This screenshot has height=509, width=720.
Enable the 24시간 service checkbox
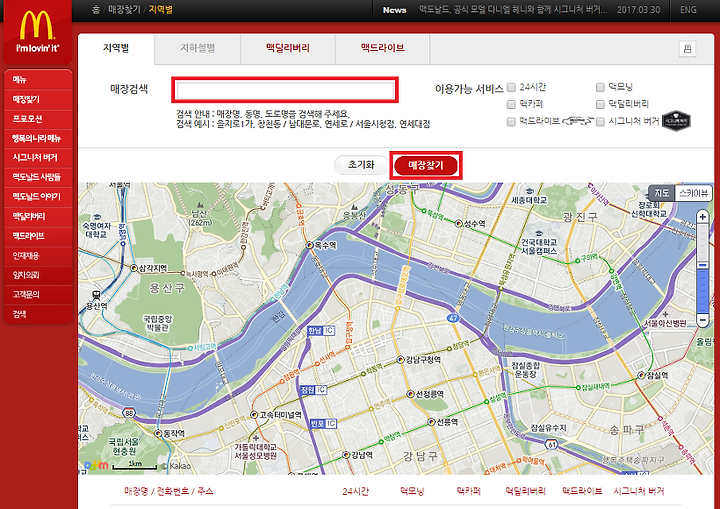tap(511, 87)
